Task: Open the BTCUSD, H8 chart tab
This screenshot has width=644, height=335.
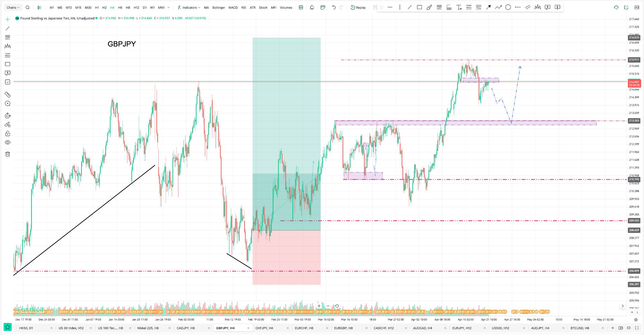Action: point(580,328)
